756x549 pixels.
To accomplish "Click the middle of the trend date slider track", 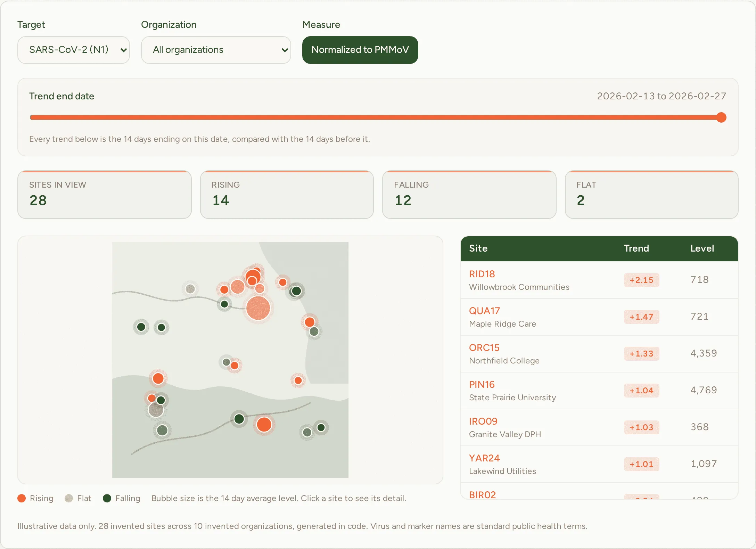I will coord(378,117).
